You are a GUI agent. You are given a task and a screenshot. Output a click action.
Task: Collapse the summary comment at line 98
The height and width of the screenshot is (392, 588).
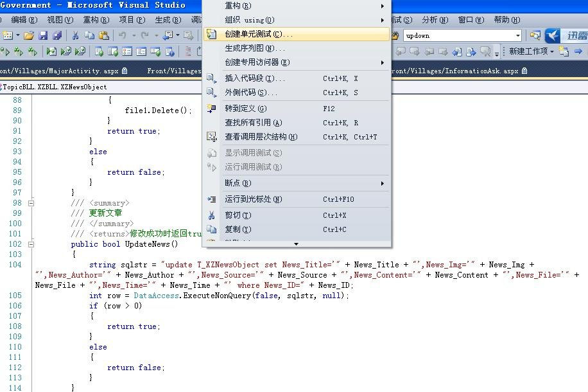click(x=31, y=203)
